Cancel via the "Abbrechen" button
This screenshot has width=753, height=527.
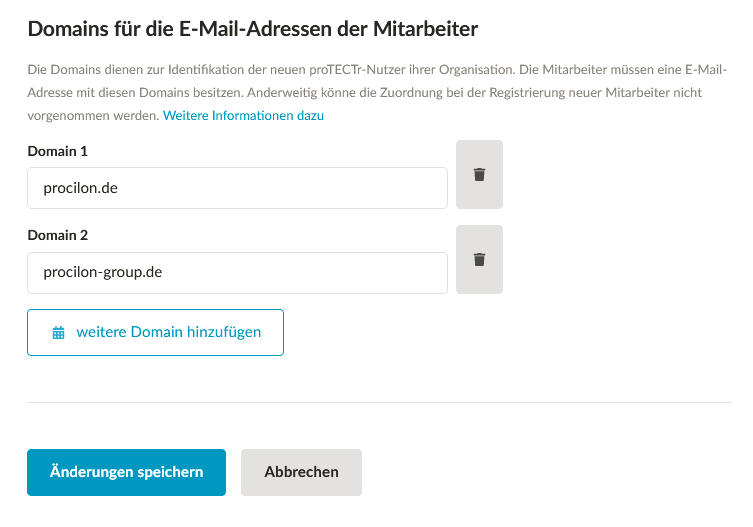coord(301,472)
